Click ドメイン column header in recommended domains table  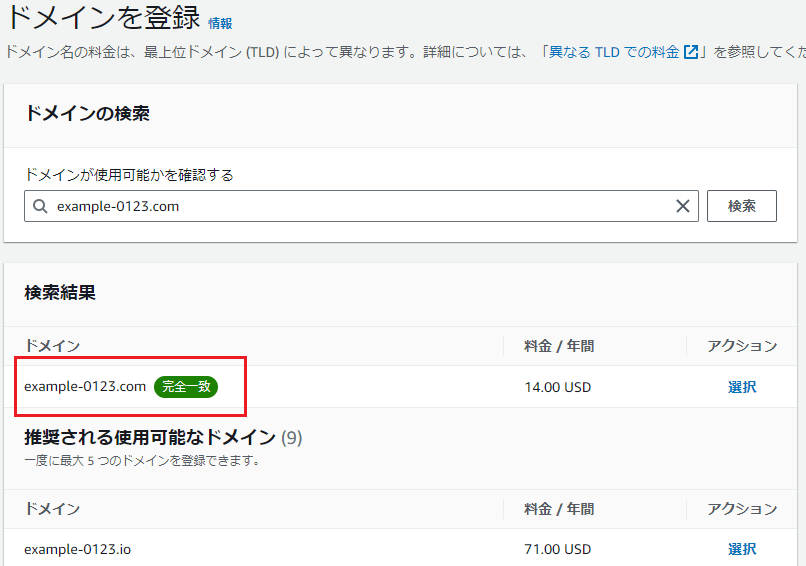[x=52, y=509]
